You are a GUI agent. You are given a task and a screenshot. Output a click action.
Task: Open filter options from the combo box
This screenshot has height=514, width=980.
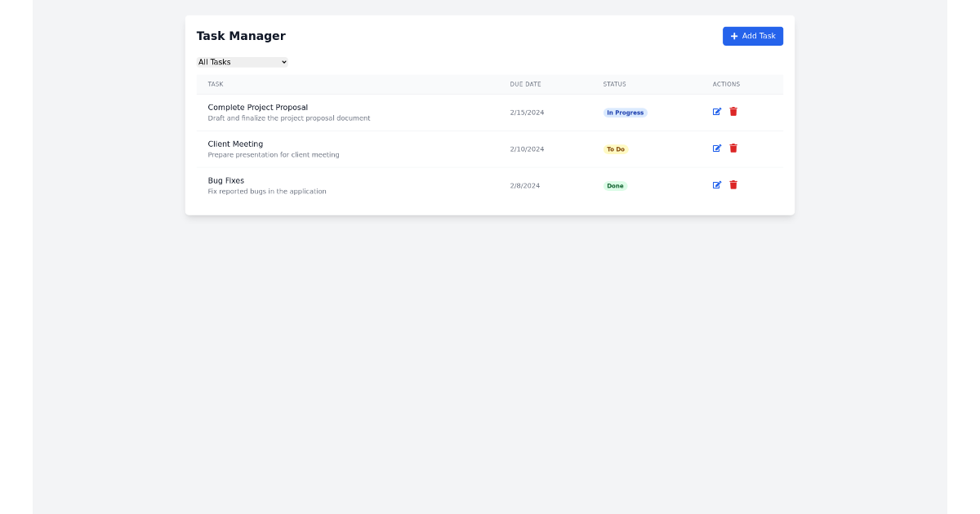tap(242, 62)
